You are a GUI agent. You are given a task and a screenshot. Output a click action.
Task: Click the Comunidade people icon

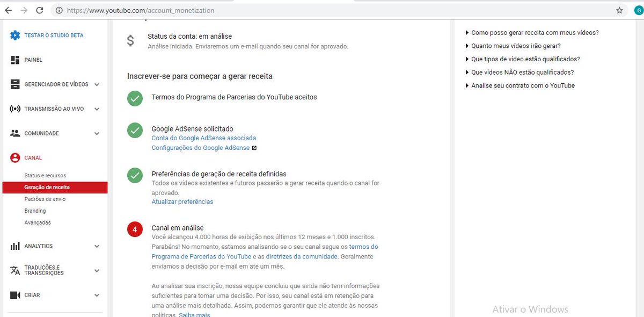coord(15,133)
